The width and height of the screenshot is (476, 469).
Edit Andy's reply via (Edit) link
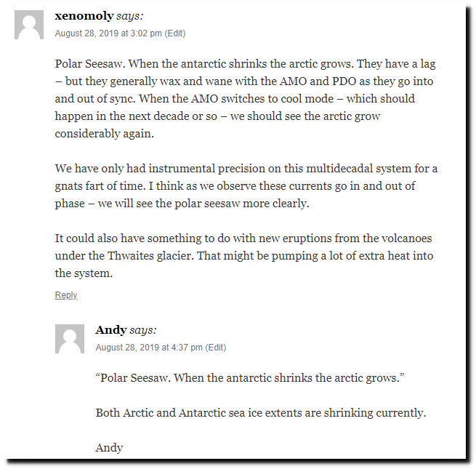[x=216, y=347]
